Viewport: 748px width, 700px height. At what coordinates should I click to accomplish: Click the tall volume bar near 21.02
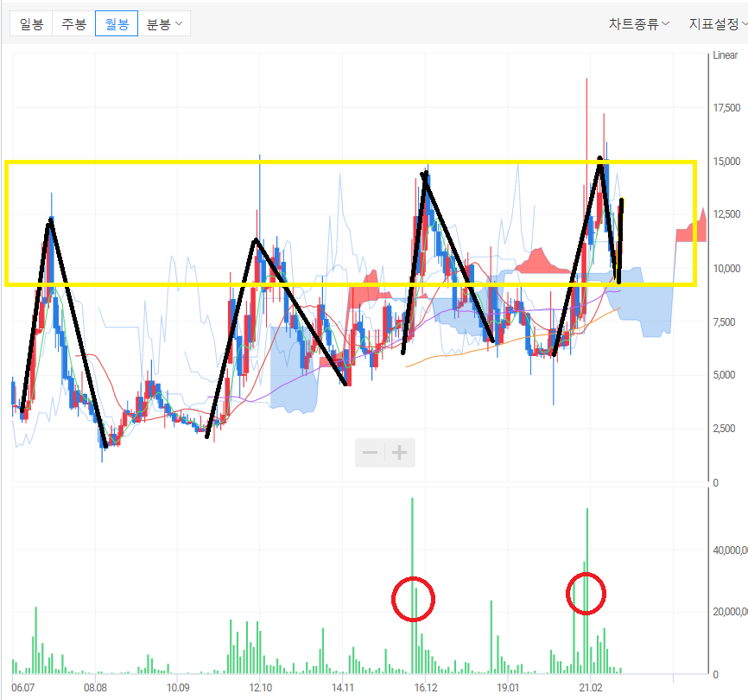click(x=587, y=591)
